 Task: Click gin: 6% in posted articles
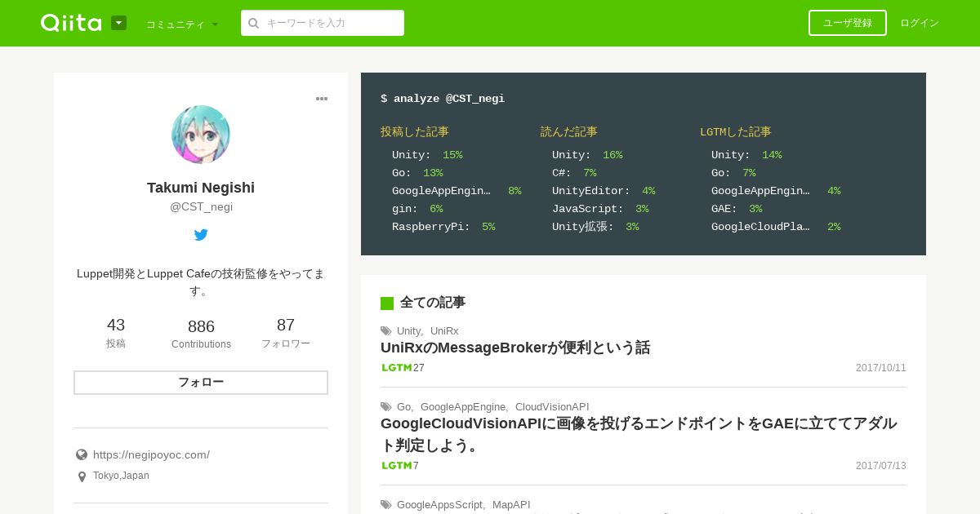click(417, 209)
